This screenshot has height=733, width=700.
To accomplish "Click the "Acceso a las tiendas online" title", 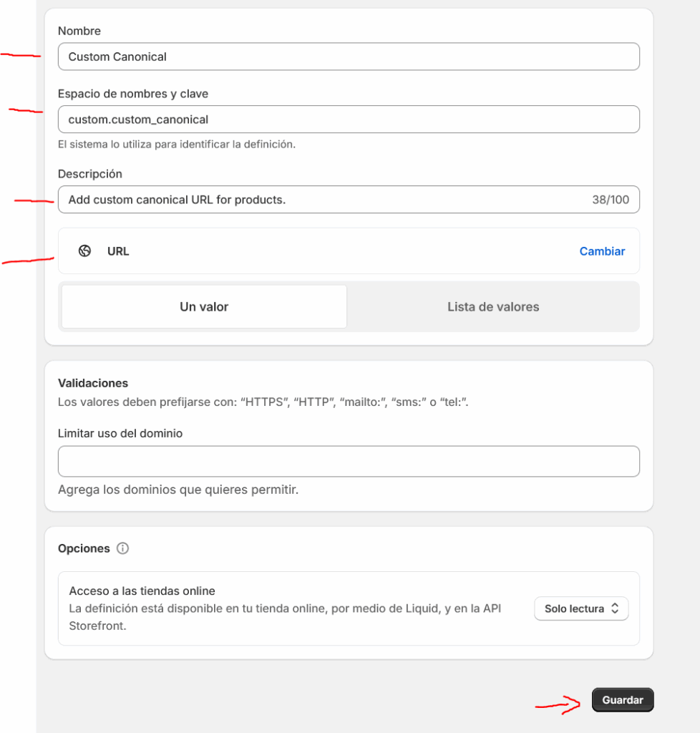I will pyautogui.click(x=142, y=591).
